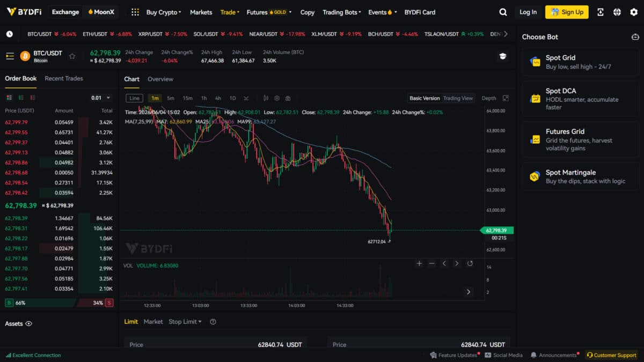Open the Depth chart tab
This screenshot has height=362, width=644.
[489, 98]
